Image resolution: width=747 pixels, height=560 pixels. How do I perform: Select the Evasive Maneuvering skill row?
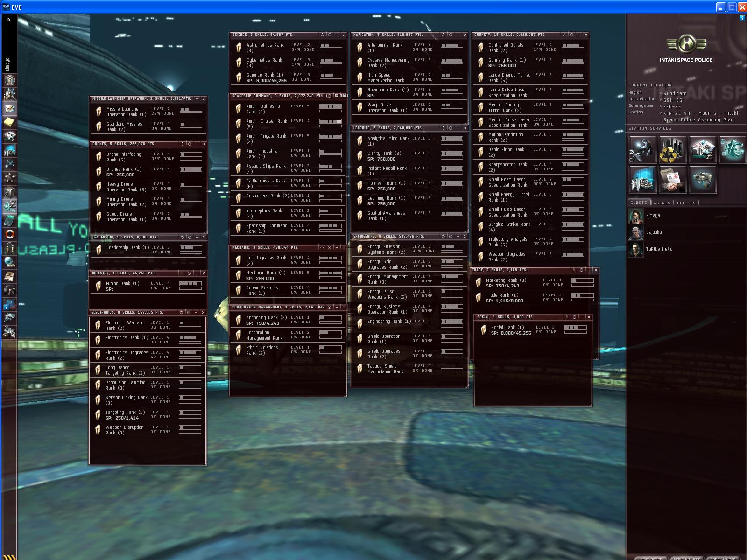409,63
